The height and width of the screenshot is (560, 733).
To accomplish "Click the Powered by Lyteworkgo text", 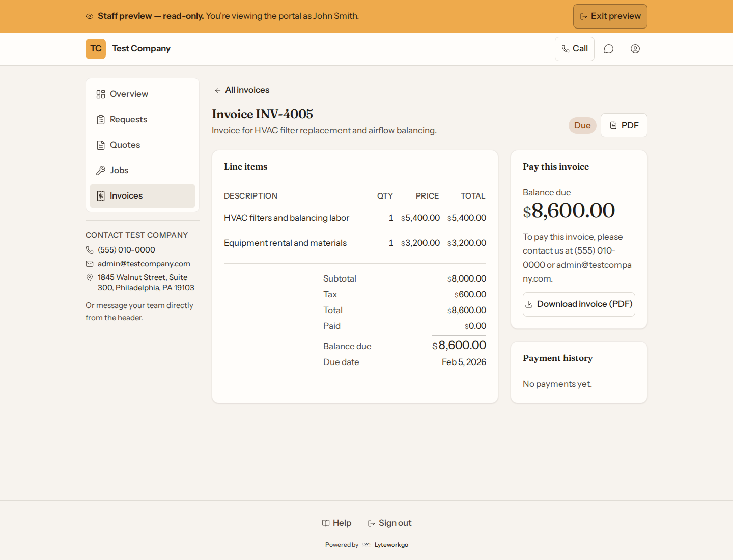I will pyautogui.click(x=366, y=545).
